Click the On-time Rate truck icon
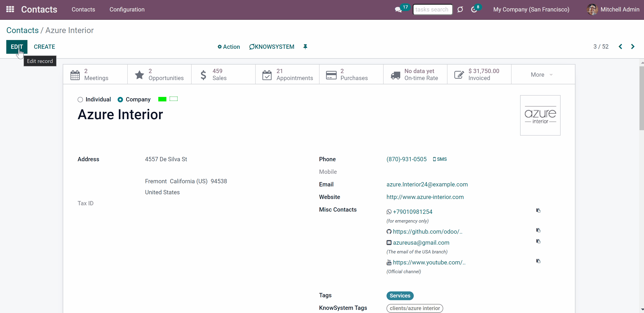Viewport: 644px width, 313px height. coord(395,75)
